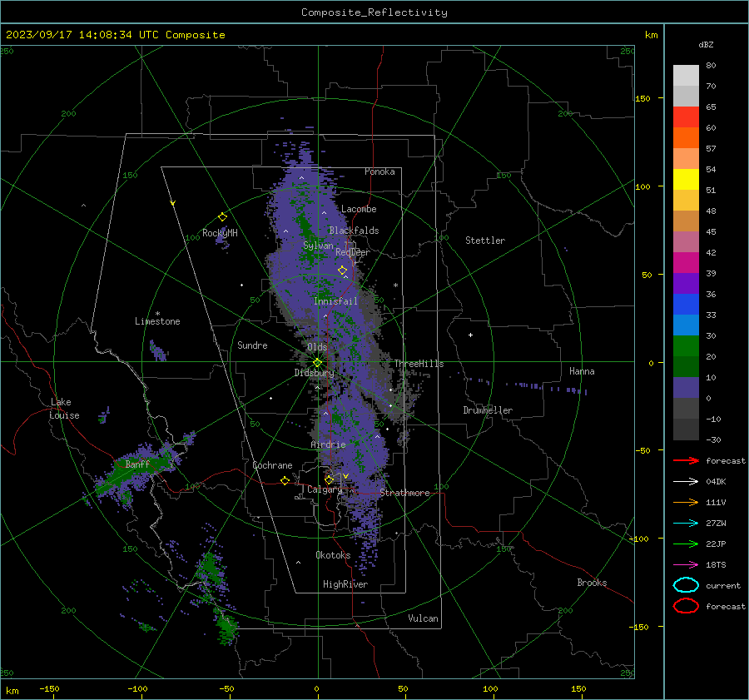Click the royal blue swatch in dBZ legend
This screenshot has width=749, height=700.
coord(686,305)
